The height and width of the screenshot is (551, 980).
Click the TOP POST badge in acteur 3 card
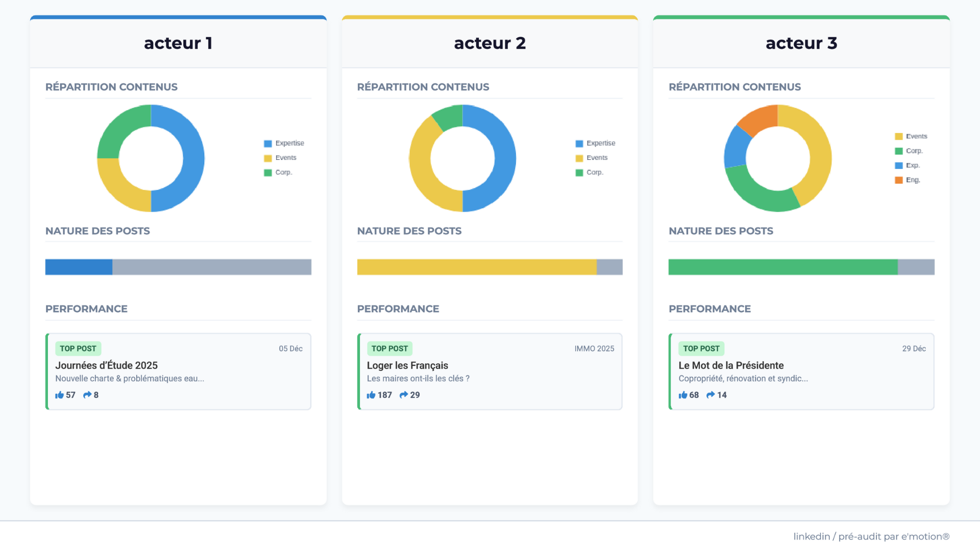[701, 348]
